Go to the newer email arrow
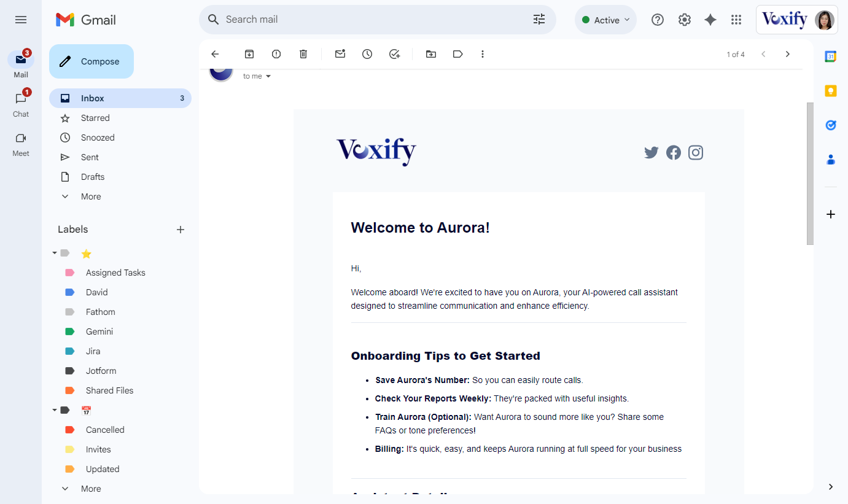Image resolution: width=848 pixels, height=504 pixels. click(764, 54)
